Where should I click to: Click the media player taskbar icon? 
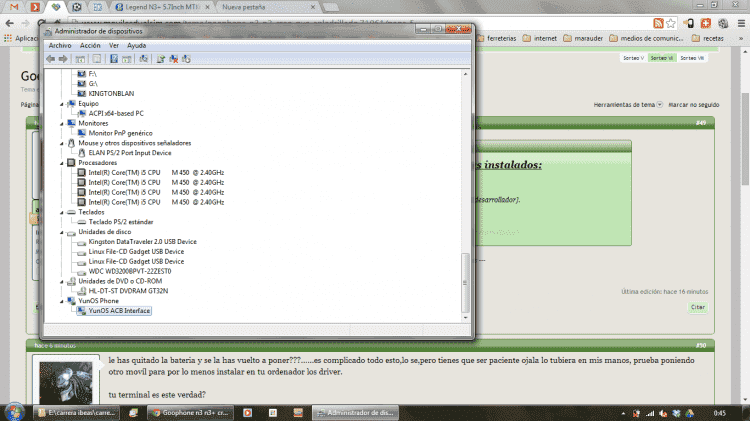pos(248,412)
